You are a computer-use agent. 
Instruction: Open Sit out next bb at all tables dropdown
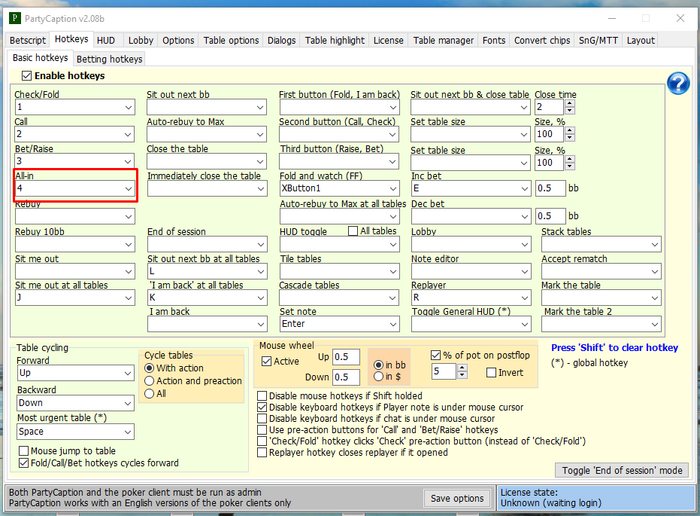point(207,271)
